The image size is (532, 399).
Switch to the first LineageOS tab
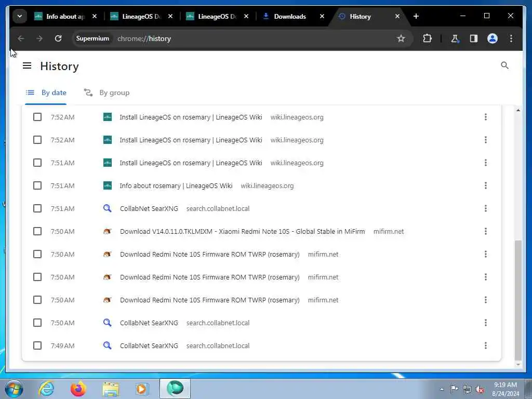(x=142, y=16)
